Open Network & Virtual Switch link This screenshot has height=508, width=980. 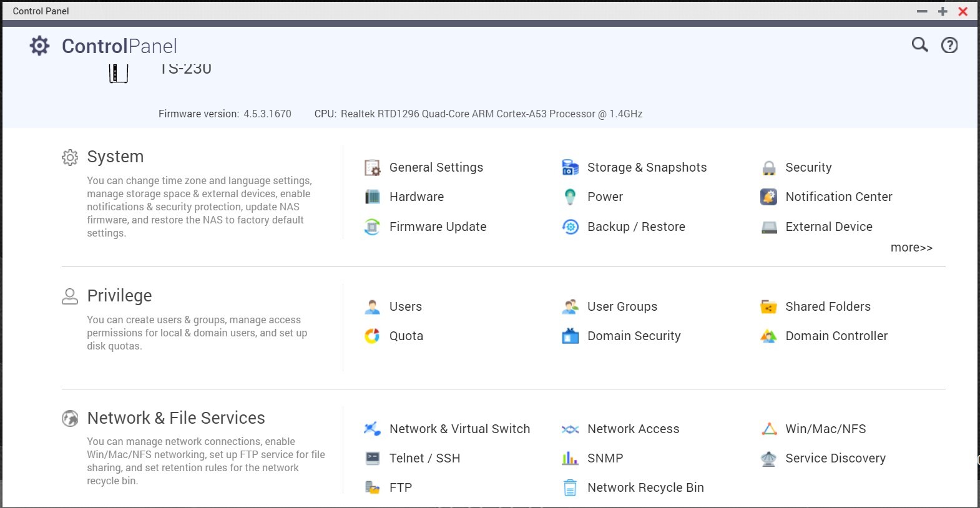pos(459,429)
